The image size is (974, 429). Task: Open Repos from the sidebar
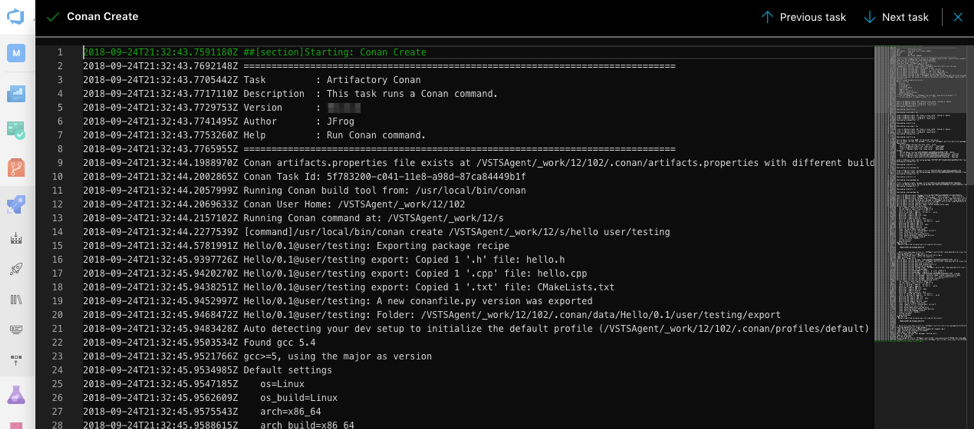16,167
